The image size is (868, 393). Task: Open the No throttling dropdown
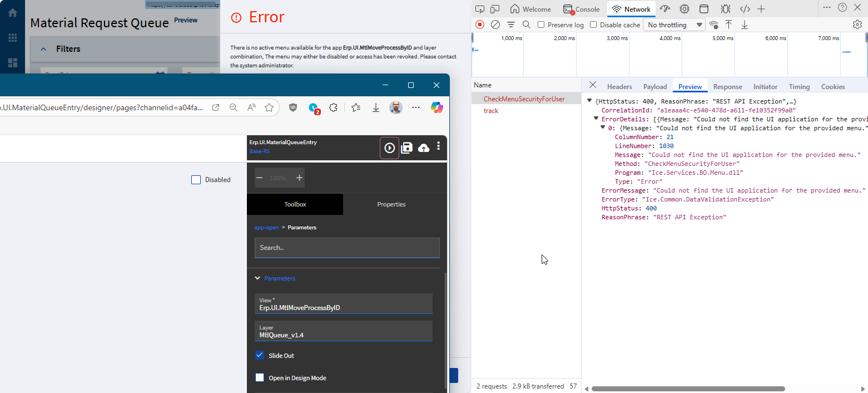point(674,24)
